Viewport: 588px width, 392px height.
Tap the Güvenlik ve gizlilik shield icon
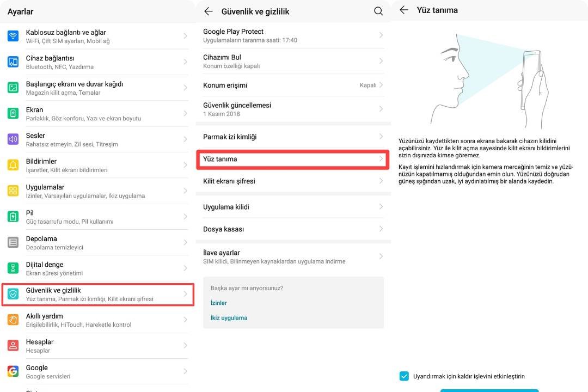tap(13, 295)
